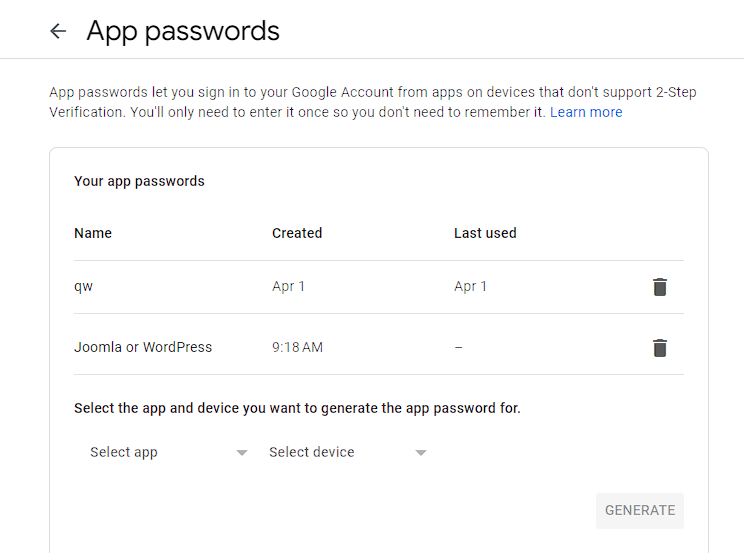
Task: Open the Select app dropdown
Action: click(x=124, y=452)
